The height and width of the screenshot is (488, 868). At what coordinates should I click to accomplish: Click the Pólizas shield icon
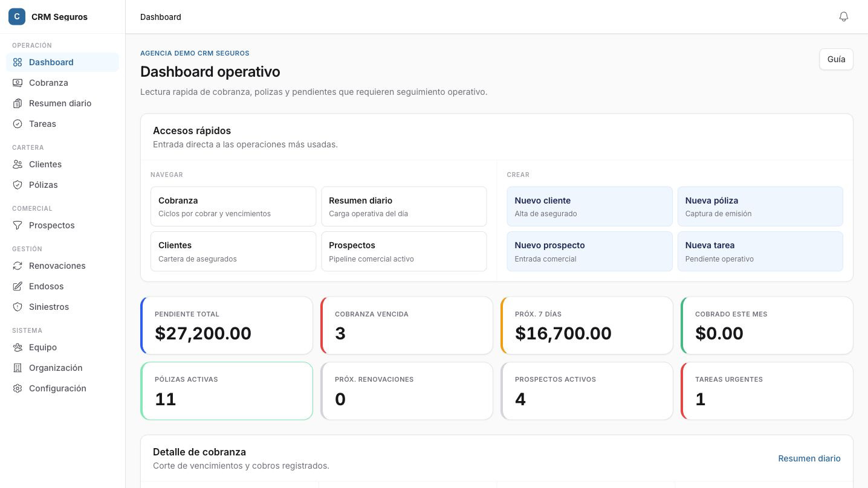click(18, 185)
